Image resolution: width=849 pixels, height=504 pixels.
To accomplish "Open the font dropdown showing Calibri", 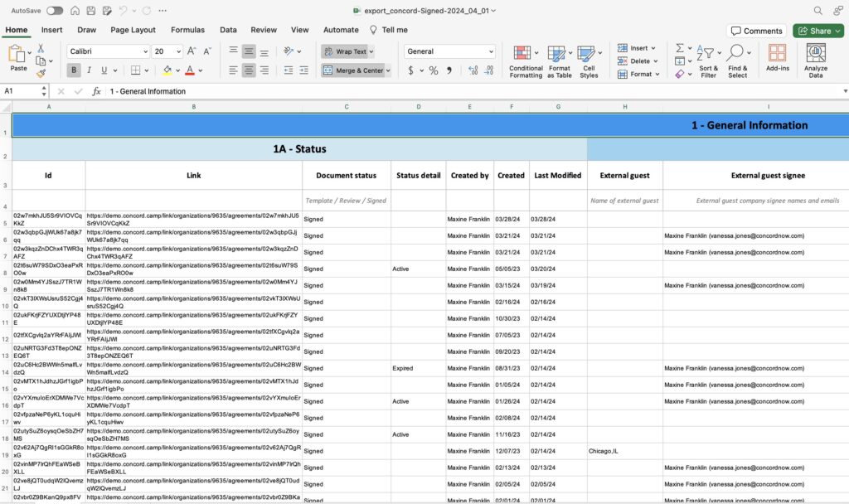I will 107,51.
